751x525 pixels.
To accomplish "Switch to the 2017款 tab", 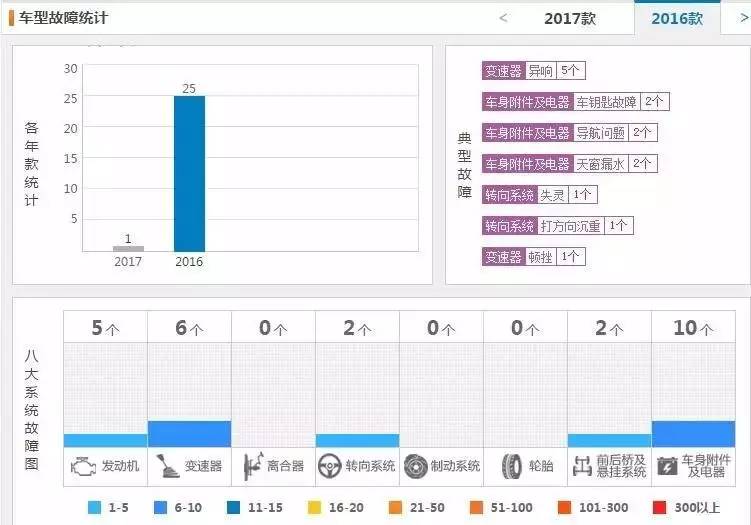I will click(570, 19).
